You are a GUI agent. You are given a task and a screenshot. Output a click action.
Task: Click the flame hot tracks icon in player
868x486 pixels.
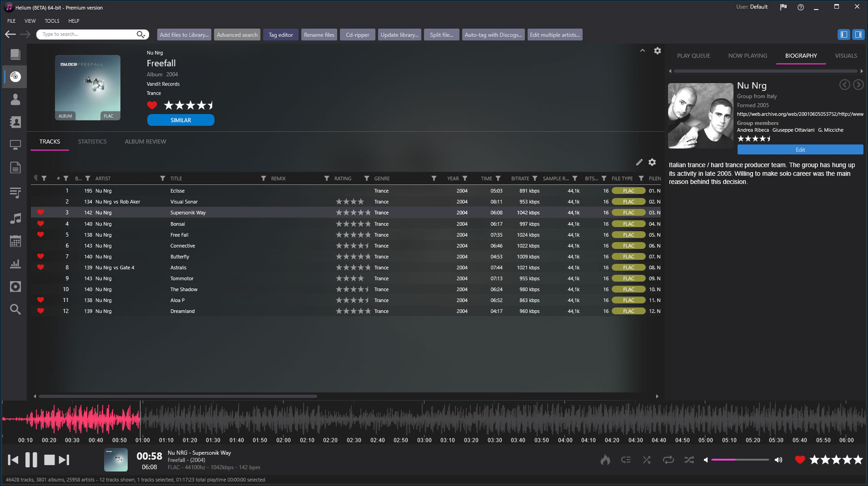point(605,460)
